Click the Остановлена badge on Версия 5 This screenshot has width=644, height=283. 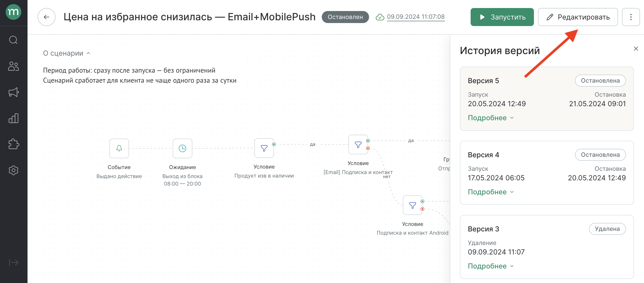(600, 81)
